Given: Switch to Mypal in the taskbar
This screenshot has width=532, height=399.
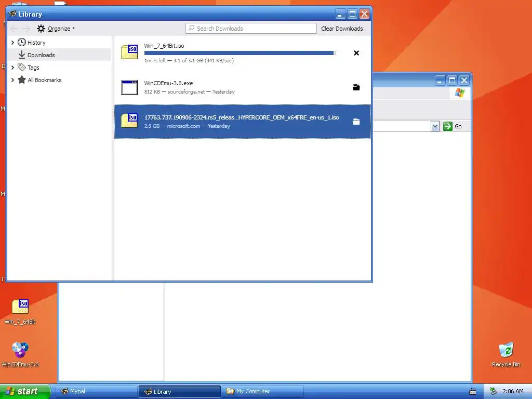Looking at the screenshot, I should pos(96,392).
